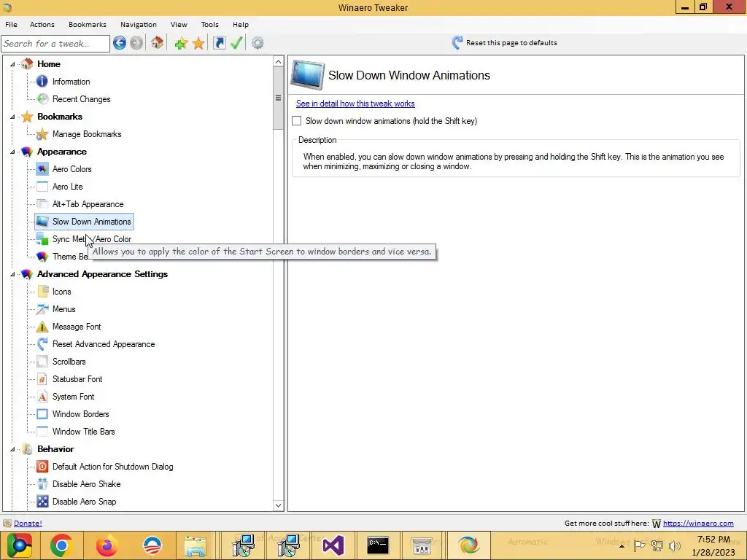Click the Reset Advanced Appearance arrow icon

[42, 344]
